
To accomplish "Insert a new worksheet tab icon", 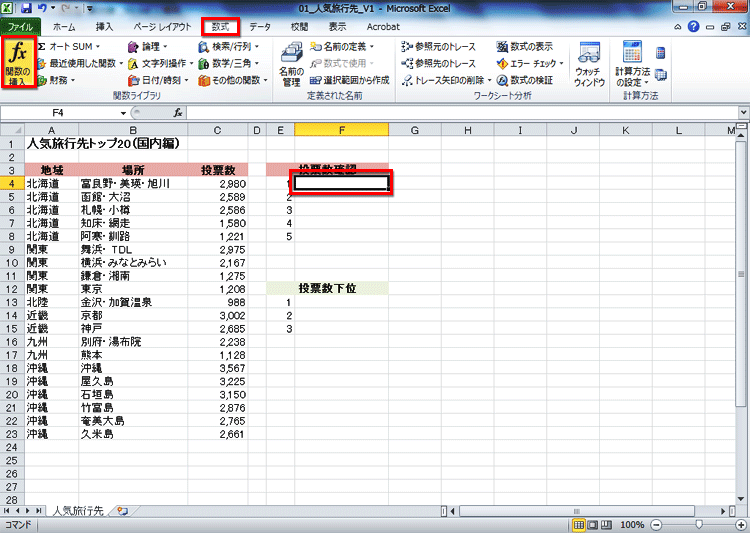I will [x=122, y=511].
